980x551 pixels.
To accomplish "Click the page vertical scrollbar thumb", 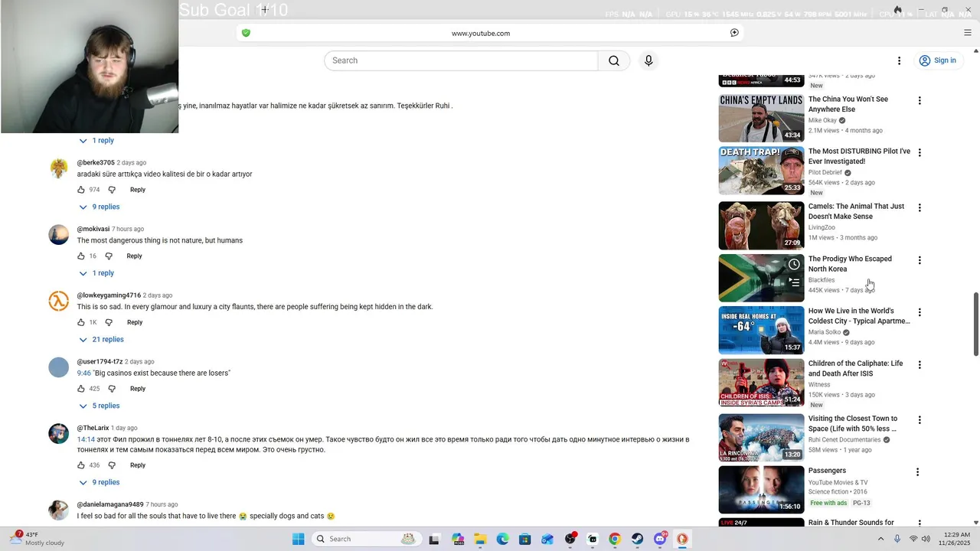I will pyautogui.click(x=975, y=324).
